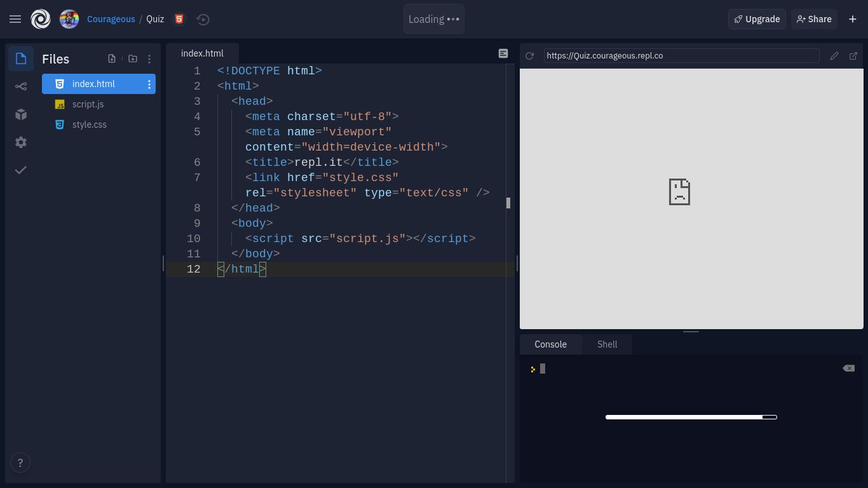Screen dimensions: 868x488
Task: Open preview in a new tab
Action: click(x=853, y=56)
